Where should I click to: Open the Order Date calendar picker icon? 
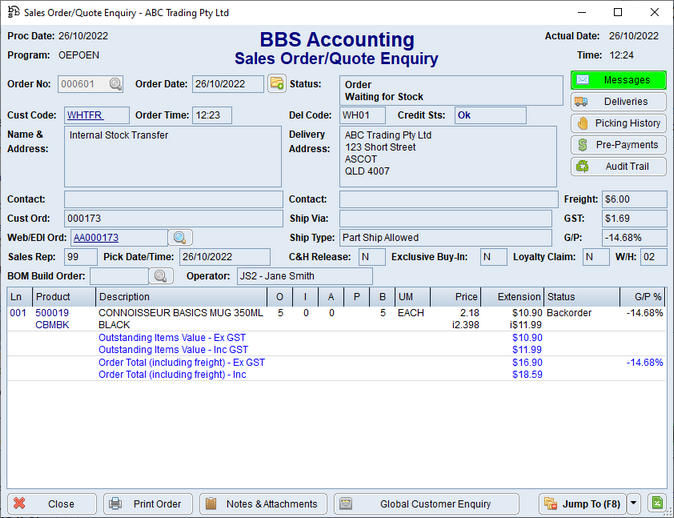pyautogui.click(x=277, y=83)
